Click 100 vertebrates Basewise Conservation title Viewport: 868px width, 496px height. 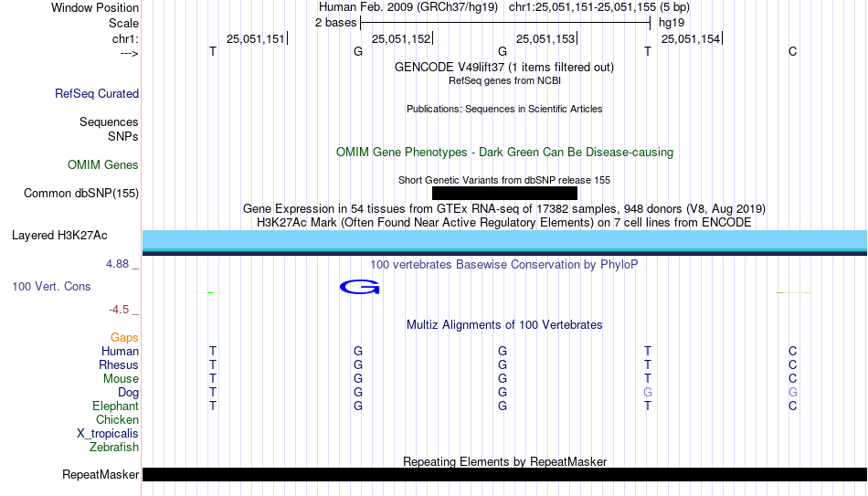504,265
